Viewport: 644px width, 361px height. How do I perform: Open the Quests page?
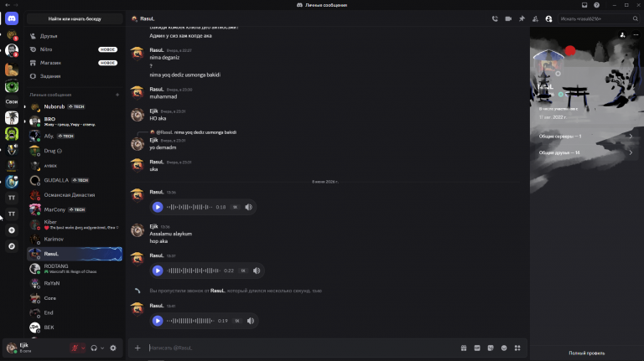75,76
